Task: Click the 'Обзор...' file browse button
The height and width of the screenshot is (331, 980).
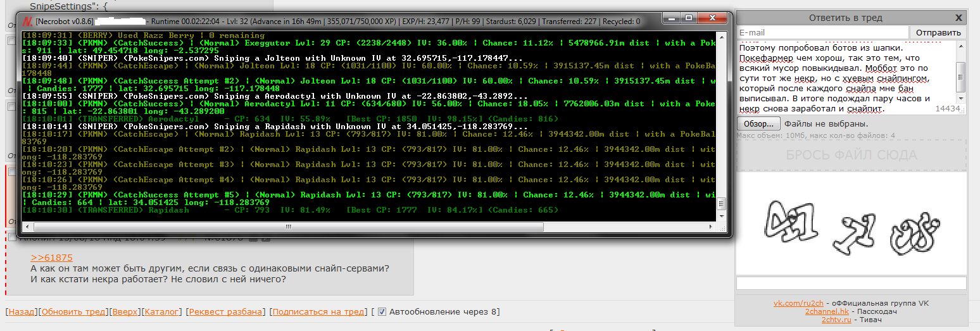Action: tap(758, 124)
